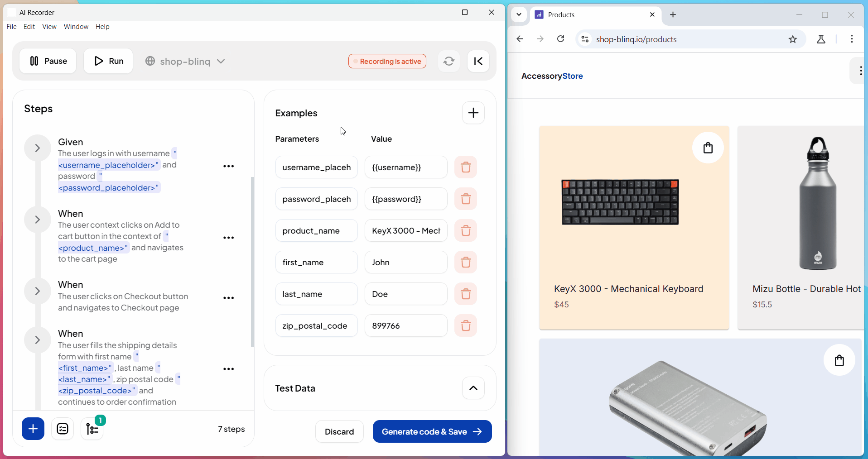The image size is (868, 459).
Task: Open the Window menu
Action: pos(76,27)
